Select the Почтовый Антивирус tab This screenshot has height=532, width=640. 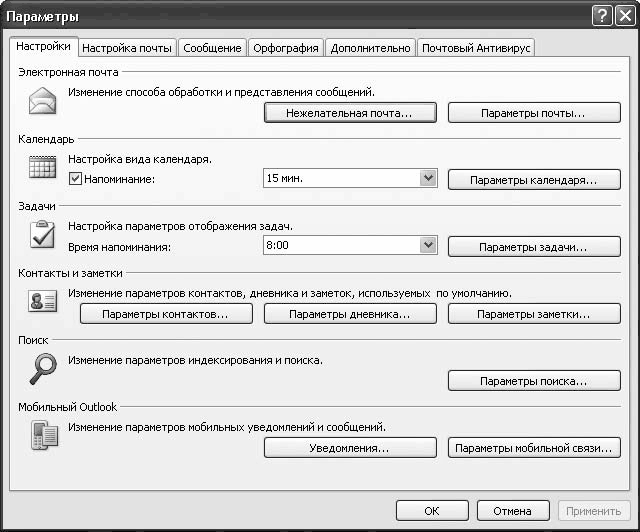pos(476,47)
